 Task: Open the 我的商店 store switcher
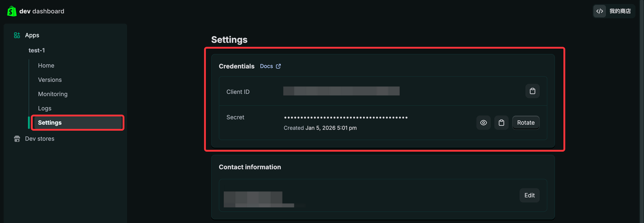(x=620, y=11)
